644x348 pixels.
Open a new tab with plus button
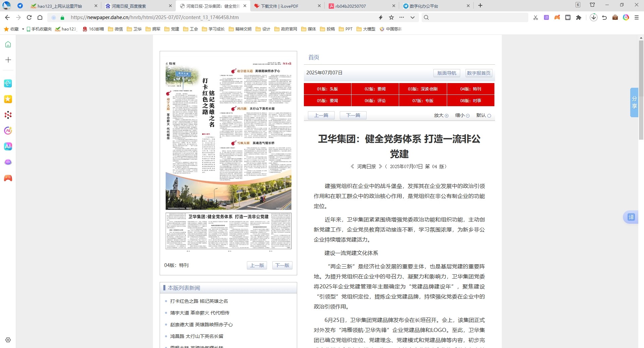point(480,5)
